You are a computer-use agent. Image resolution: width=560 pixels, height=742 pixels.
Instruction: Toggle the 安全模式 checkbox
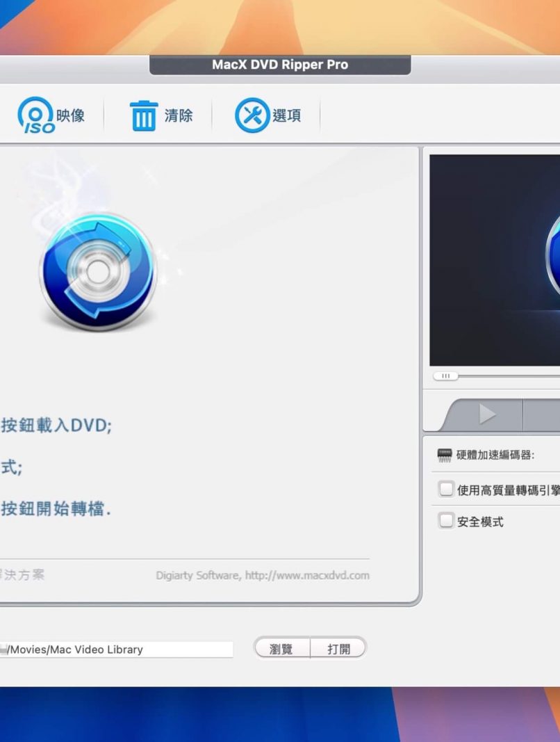tap(446, 521)
